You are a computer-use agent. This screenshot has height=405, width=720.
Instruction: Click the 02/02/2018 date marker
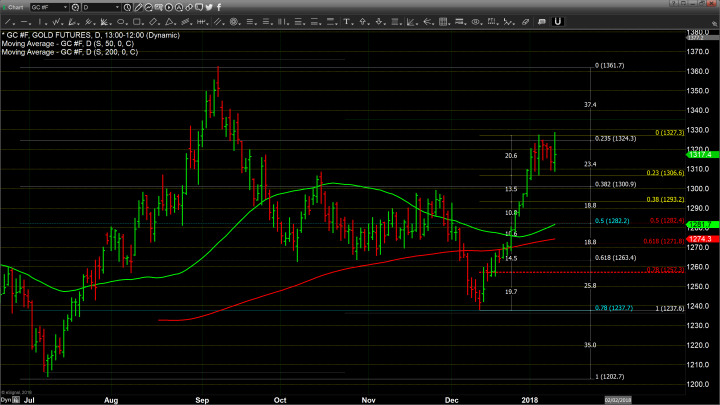[618, 400]
